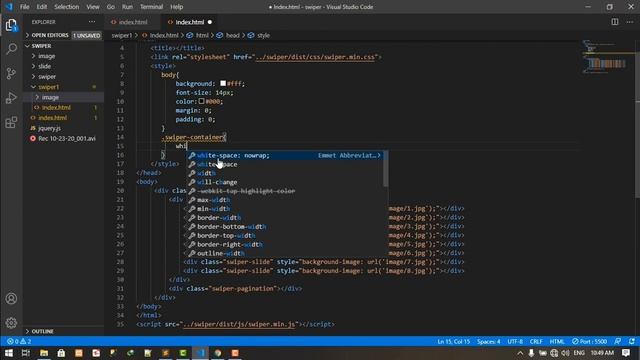Click the style breadcrumb segment
Viewport: 640px width, 360px height.
(263, 36)
